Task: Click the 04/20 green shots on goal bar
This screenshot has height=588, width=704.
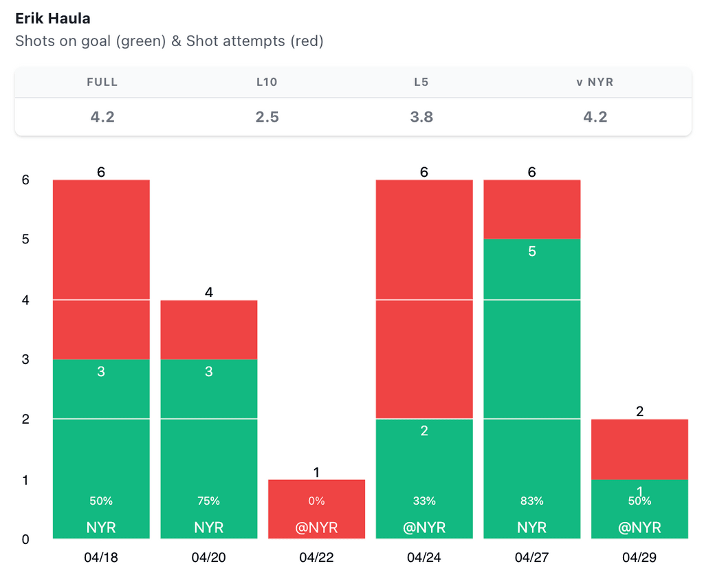Action: tap(209, 448)
